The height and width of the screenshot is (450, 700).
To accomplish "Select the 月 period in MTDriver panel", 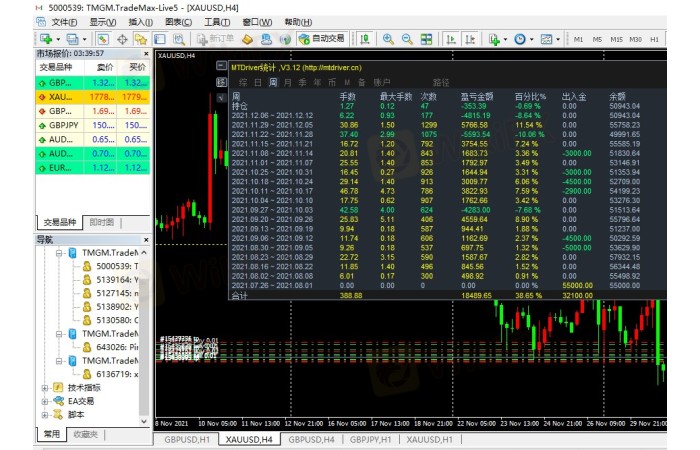I will click(x=288, y=82).
